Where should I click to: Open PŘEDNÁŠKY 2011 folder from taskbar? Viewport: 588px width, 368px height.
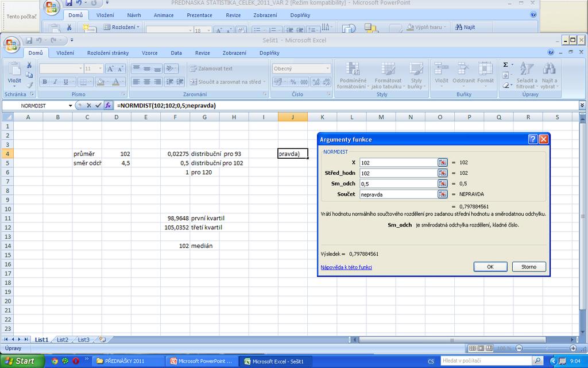[x=128, y=361]
